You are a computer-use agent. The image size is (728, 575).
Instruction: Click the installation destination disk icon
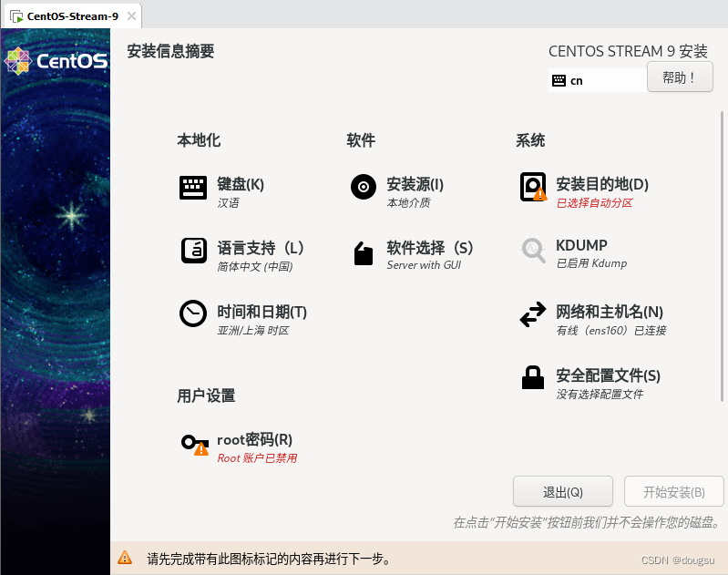tap(533, 187)
